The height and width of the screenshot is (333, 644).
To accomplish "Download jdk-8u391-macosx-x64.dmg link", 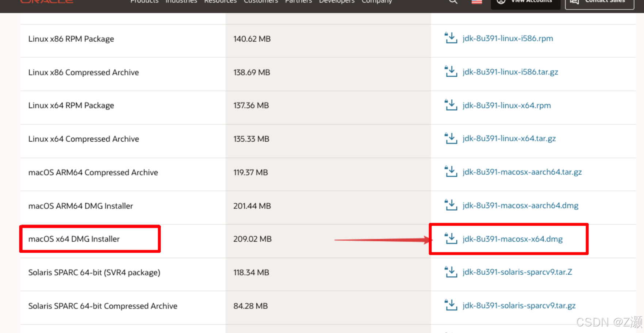I will click(512, 239).
